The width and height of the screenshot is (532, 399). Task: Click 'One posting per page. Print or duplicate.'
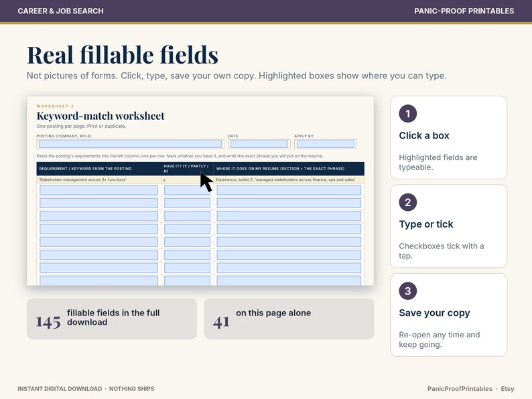[81, 126]
